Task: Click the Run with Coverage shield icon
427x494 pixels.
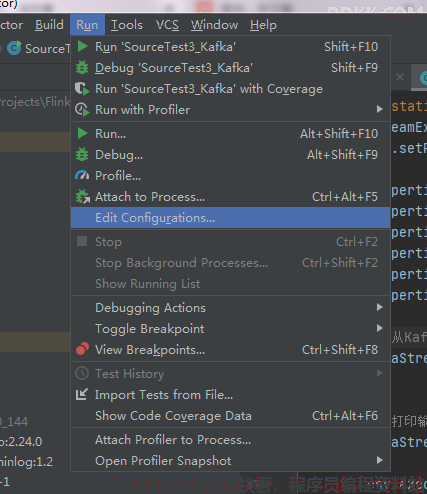Action: (82, 89)
